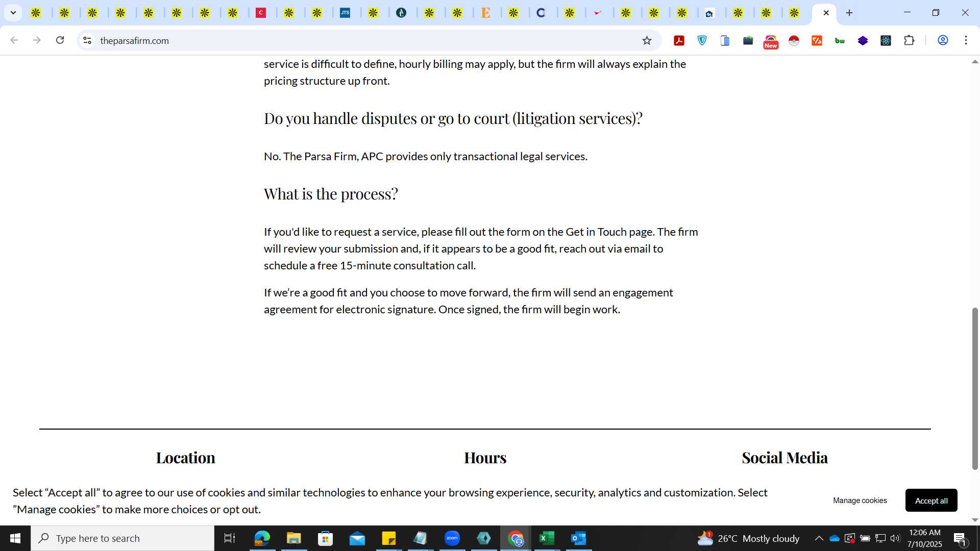Open the blue clipboard extension
980x551 pixels.
725,40
